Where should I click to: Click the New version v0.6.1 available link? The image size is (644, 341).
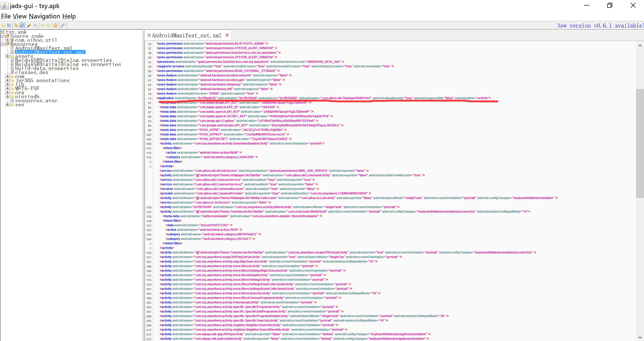[x=600, y=25]
